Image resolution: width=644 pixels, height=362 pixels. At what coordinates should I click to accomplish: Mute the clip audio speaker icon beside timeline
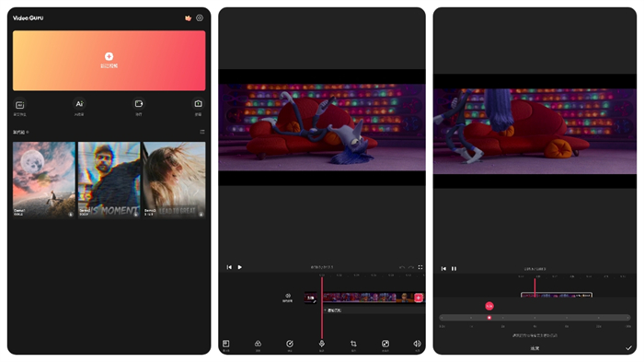click(287, 298)
